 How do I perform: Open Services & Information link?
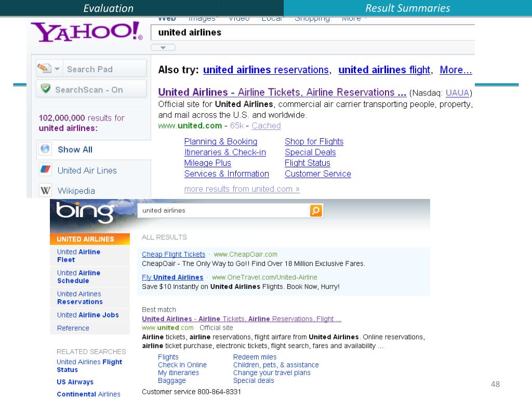pyautogui.click(x=227, y=174)
